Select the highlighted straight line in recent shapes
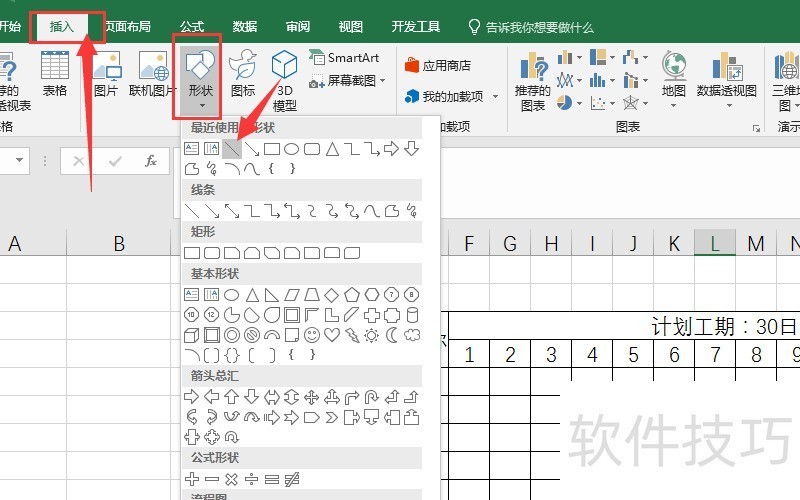The width and height of the screenshot is (800, 500). tap(232, 149)
